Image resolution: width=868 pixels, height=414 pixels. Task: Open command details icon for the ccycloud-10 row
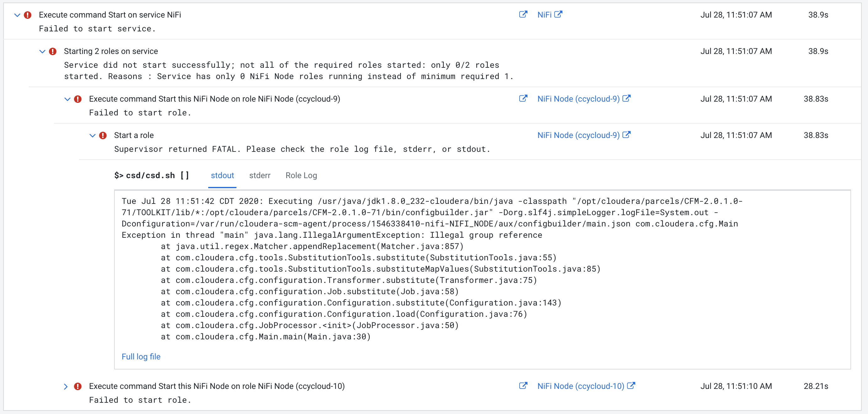click(523, 386)
